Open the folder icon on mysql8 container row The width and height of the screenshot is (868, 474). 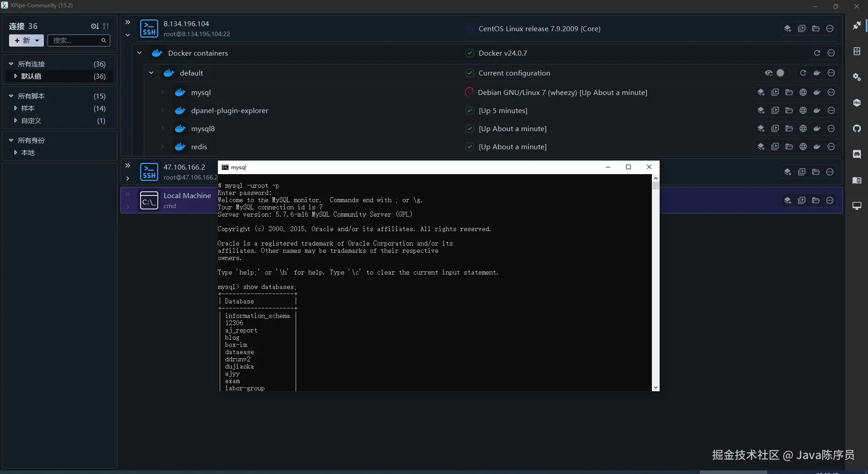point(789,128)
